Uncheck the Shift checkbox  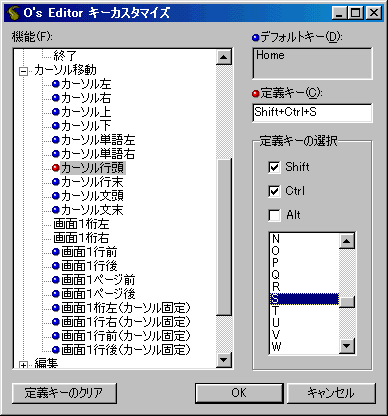point(274,167)
